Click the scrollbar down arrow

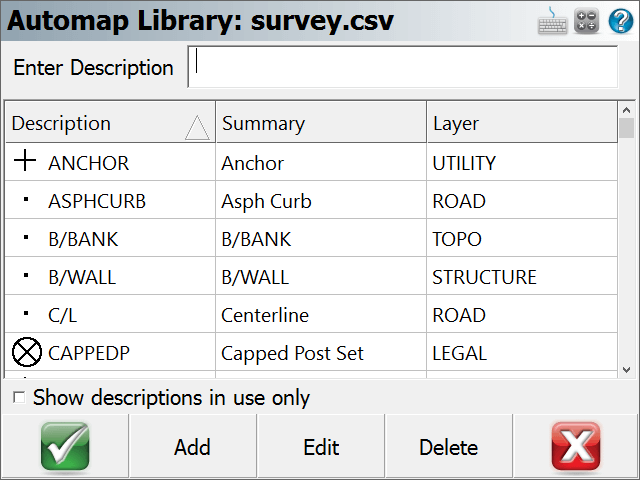(x=627, y=370)
